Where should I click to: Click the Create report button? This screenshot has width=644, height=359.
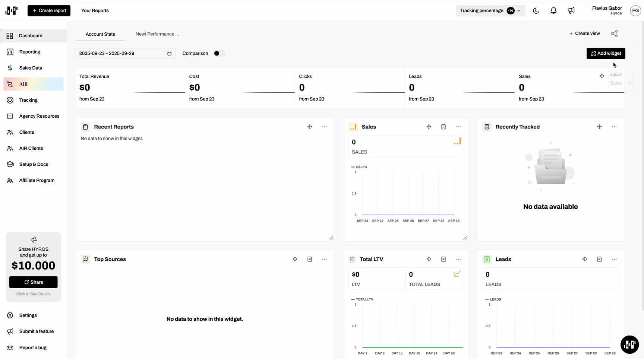click(x=49, y=10)
